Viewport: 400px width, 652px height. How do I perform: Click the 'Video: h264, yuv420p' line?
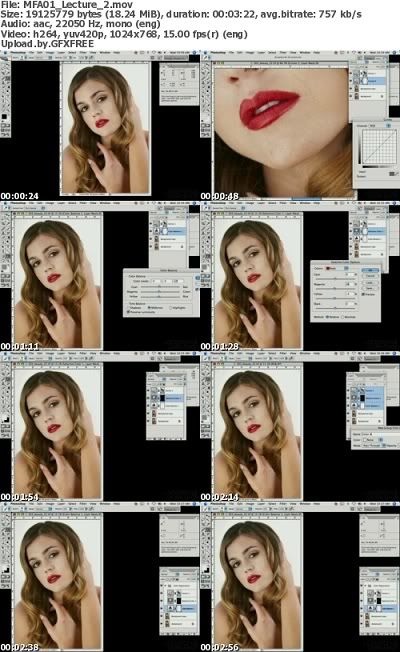[124, 34]
